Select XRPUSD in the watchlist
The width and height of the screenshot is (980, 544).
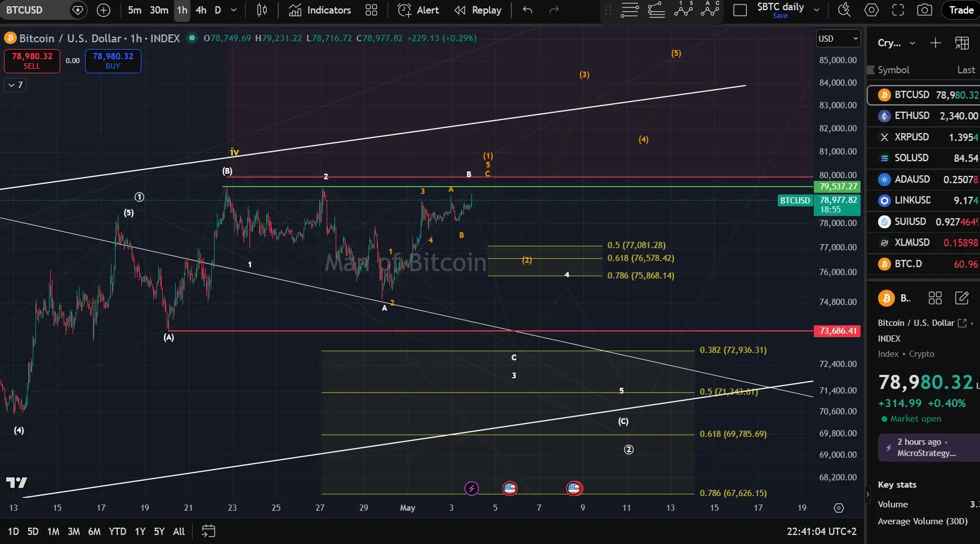(x=923, y=137)
